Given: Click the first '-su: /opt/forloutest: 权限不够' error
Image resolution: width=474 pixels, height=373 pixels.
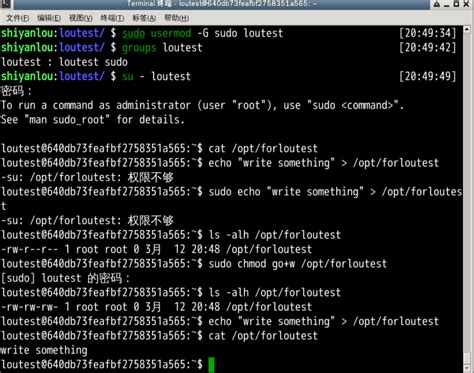Looking at the screenshot, I should coord(87,177).
